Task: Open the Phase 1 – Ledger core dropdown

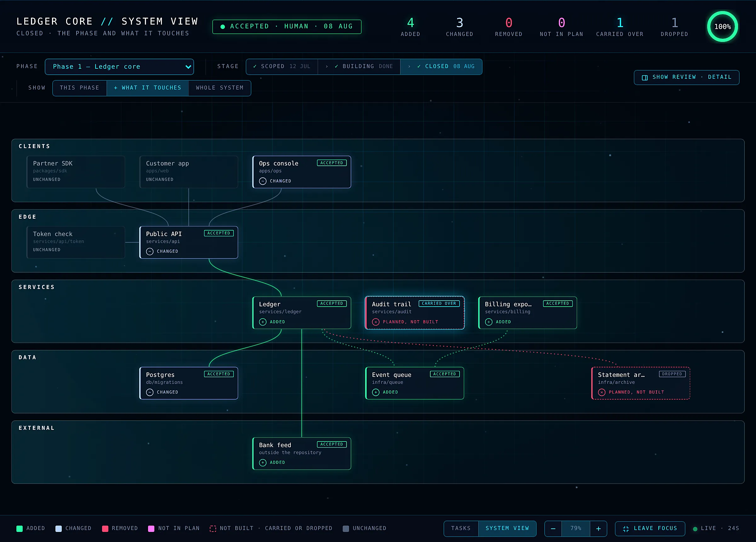Action: [x=119, y=67]
